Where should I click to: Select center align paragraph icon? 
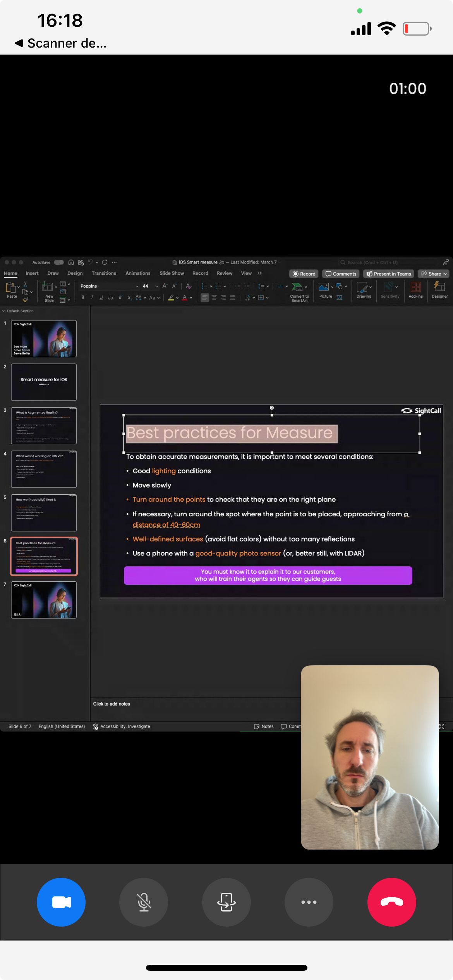click(x=214, y=297)
